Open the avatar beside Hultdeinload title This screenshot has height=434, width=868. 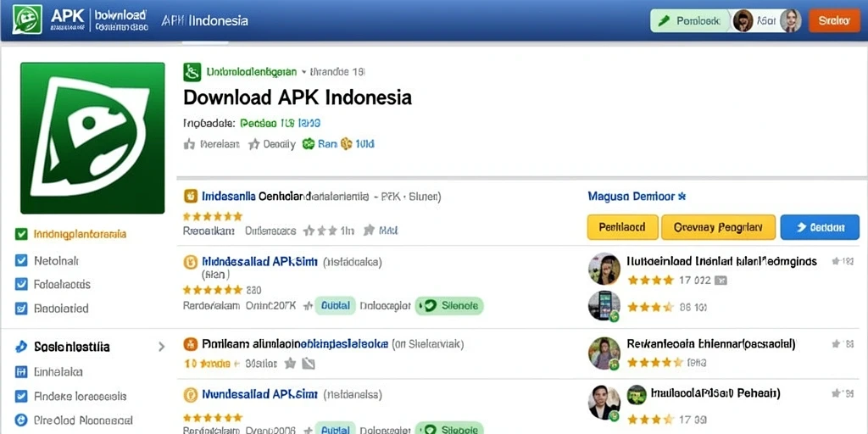click(604, 269)
